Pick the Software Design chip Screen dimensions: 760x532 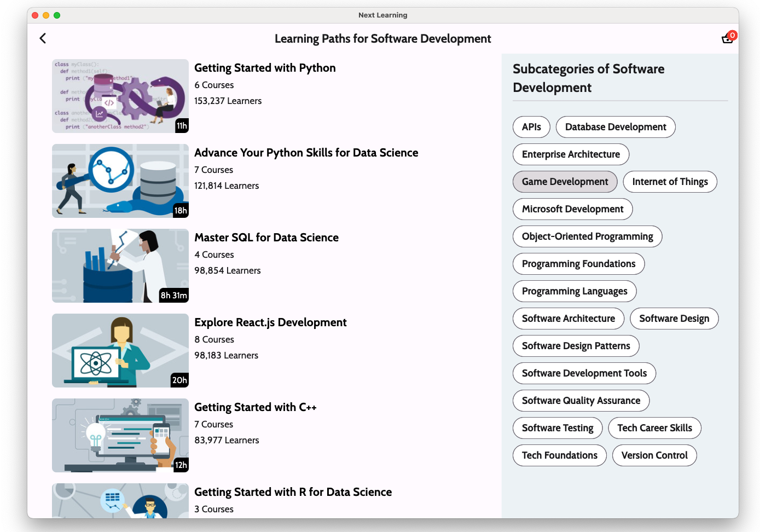[x=674, y=319]
